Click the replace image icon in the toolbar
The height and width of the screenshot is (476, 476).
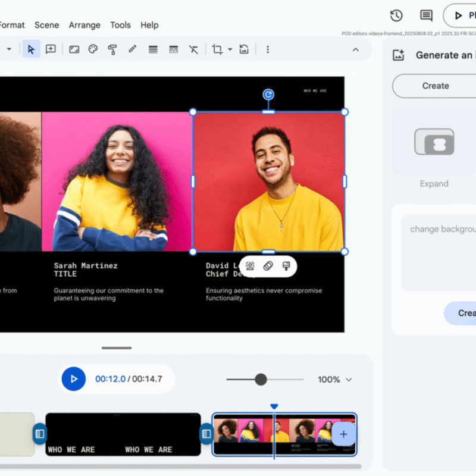point(244,49)
